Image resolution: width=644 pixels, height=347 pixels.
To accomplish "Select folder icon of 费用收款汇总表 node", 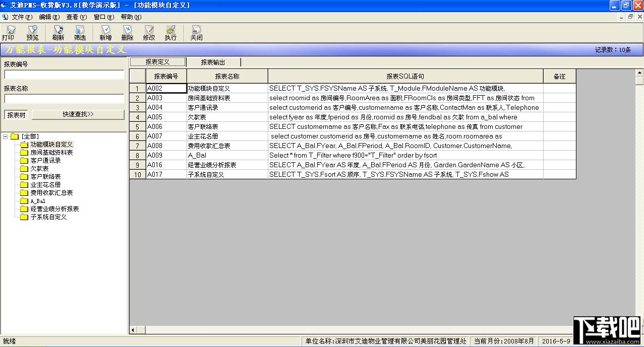I will 24,193.
